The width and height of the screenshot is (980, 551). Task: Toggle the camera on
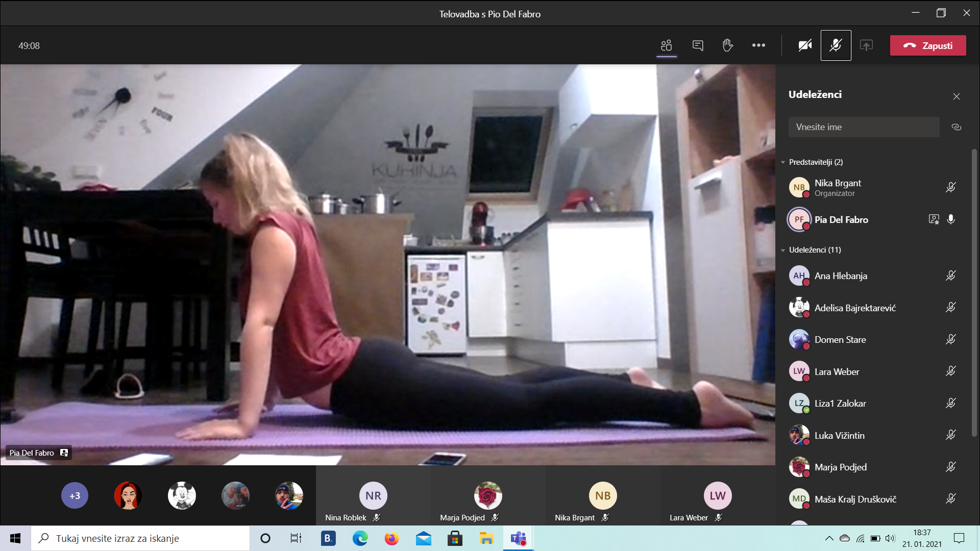(x=805, y=45)
